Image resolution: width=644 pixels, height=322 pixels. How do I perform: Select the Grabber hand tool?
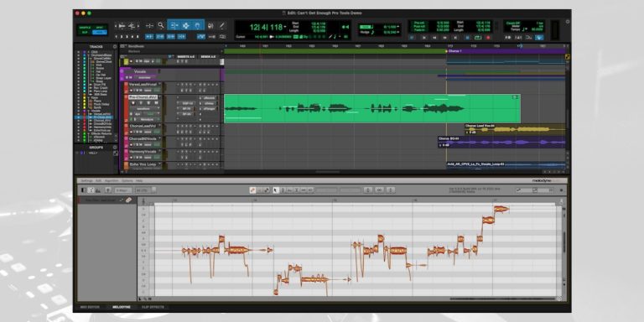pos(198,25)
